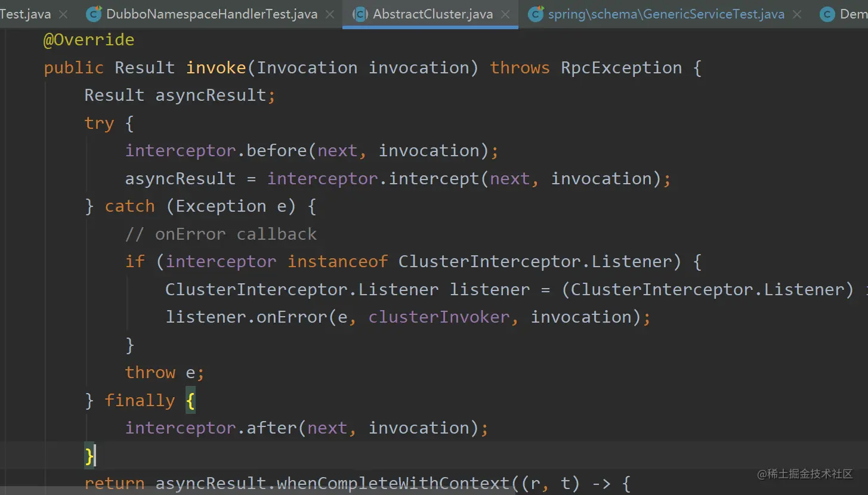The height and width of the screenshot is (495, 868).
Task: Place cursor on @Override annotation
Action: click(89, 40)
